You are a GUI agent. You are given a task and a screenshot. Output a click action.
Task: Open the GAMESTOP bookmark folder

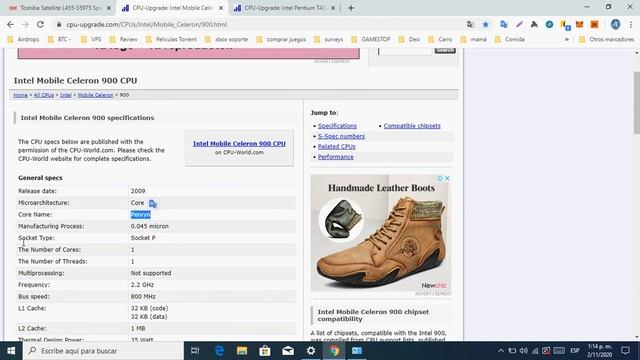coord(371,40)
